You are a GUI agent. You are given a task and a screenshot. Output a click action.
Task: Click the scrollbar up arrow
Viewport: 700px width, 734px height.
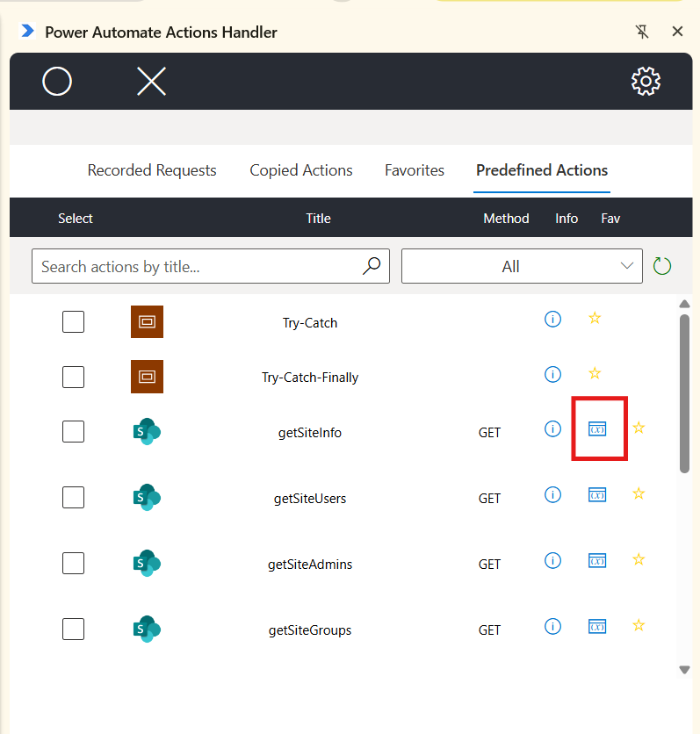[684, 304]
